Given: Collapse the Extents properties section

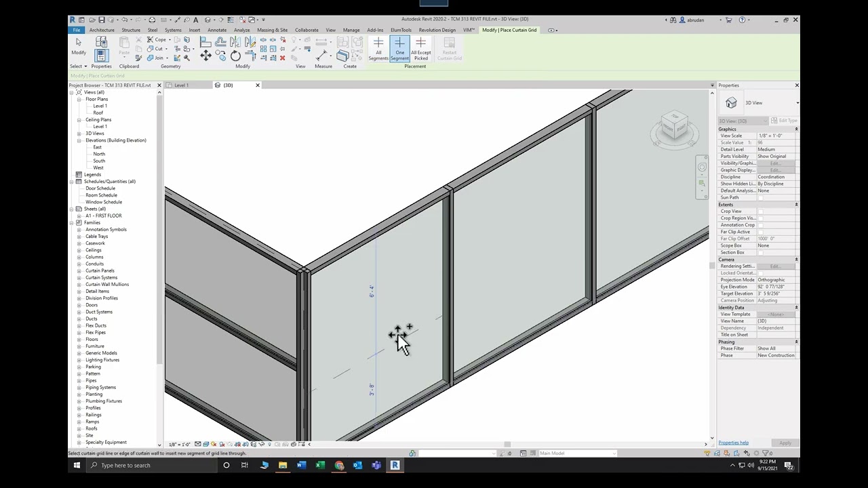Looking at the screenshot, I should (x=796, y=205).
